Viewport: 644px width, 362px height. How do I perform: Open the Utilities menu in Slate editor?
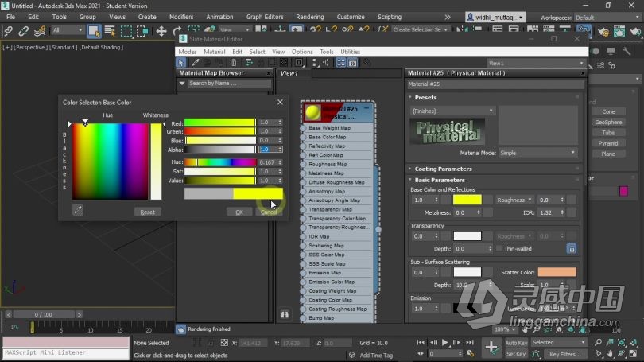[x=351, y=52]
